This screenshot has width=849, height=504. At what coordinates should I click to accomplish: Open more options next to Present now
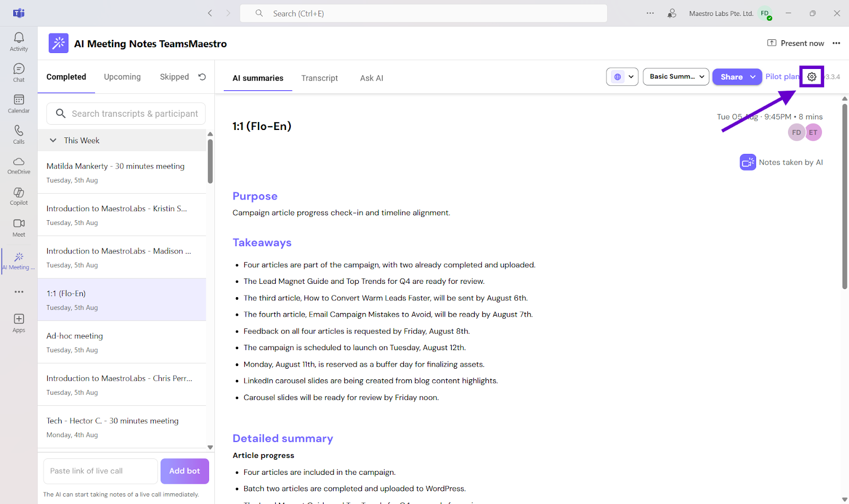click(836, 44)
